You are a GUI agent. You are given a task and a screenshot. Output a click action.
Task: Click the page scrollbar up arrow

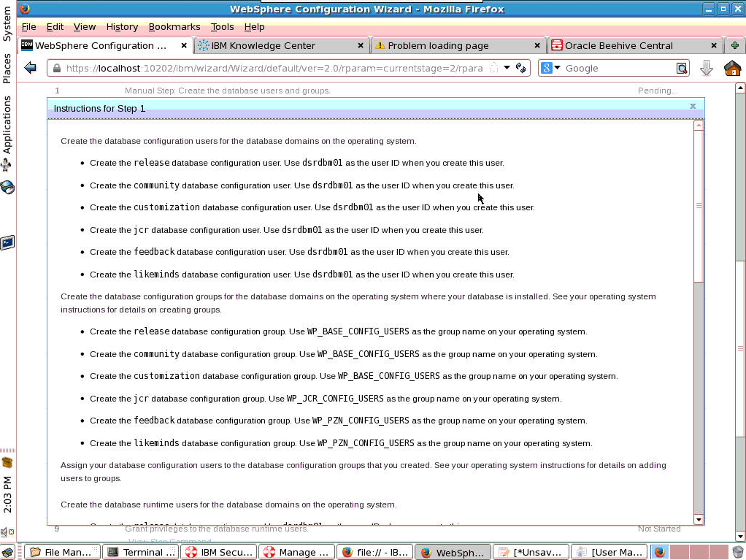[740, 88]
